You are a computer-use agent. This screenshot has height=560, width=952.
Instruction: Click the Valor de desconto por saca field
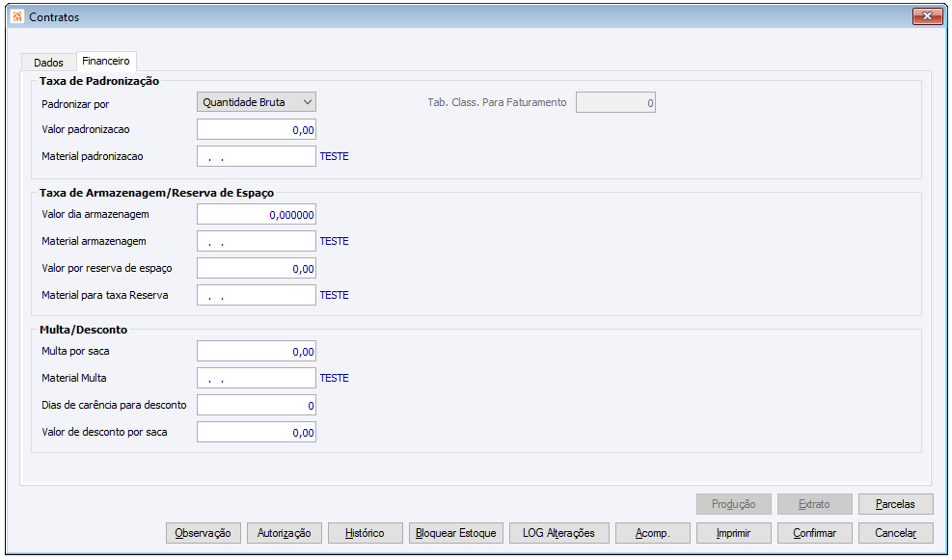click(x=257, y=433)
